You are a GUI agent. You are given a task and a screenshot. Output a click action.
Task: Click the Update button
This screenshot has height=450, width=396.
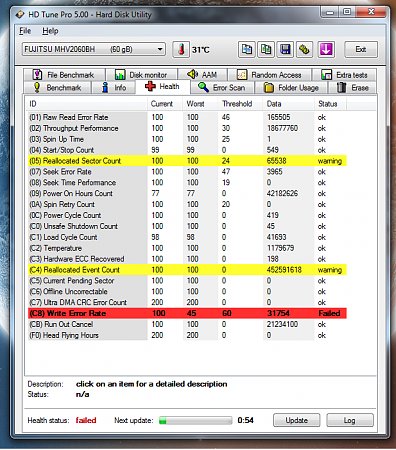(x=297, y=420)
